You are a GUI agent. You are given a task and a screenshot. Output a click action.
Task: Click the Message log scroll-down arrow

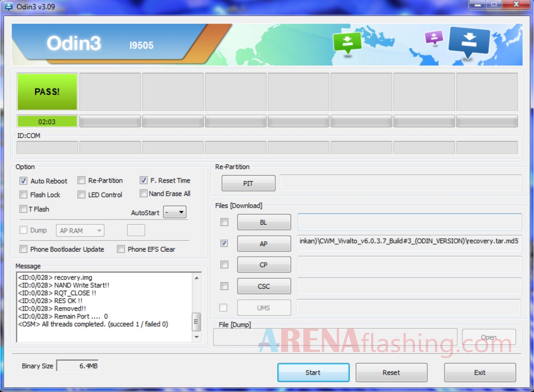[x=197, y=337]
